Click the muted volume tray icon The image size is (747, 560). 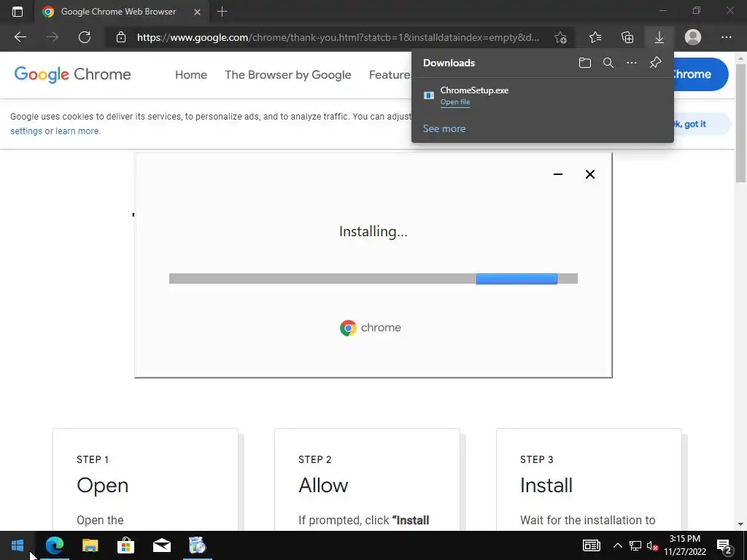[x=652, y=545]
